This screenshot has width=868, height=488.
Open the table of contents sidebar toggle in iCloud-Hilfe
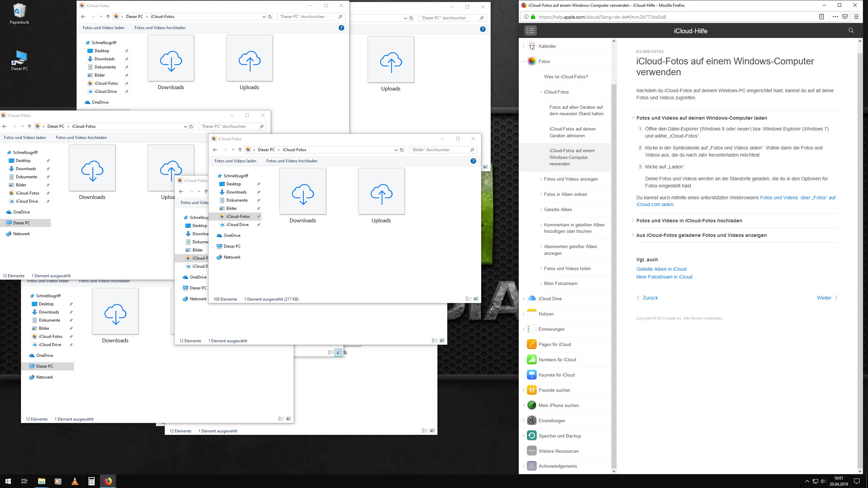531,31
